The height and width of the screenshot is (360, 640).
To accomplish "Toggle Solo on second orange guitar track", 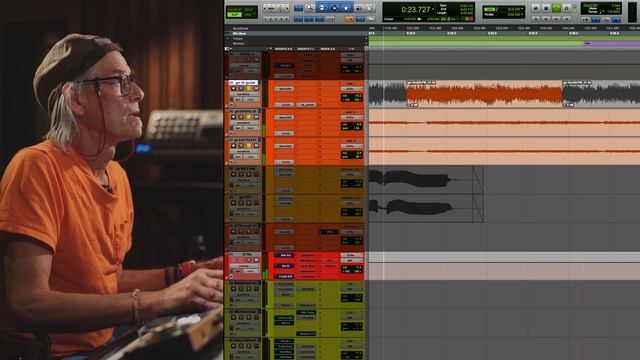I will pyautogui.click(x=249, y=117).
